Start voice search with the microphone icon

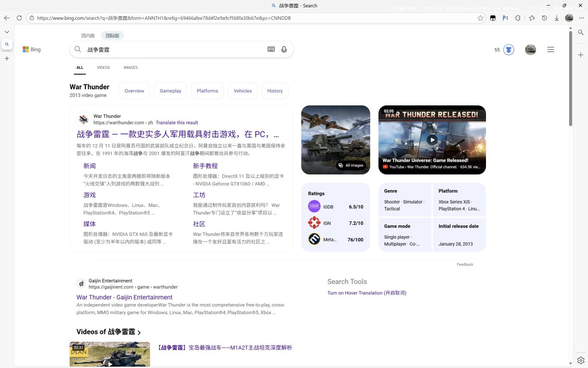[x=284, y=50]
